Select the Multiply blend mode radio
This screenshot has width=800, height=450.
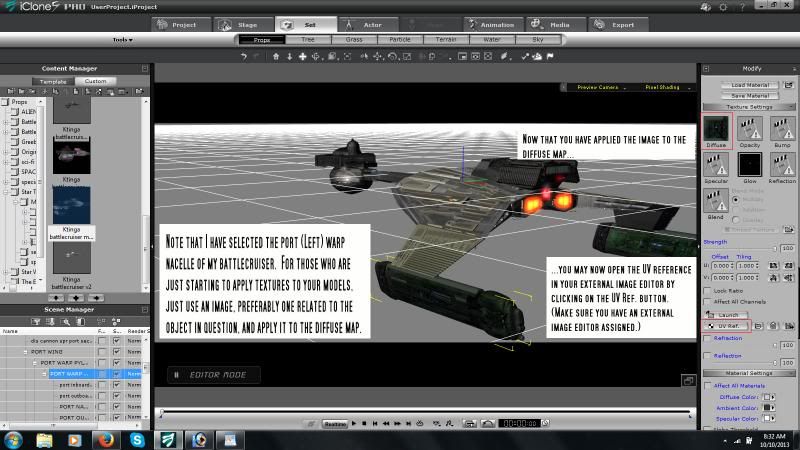point(736,200)
